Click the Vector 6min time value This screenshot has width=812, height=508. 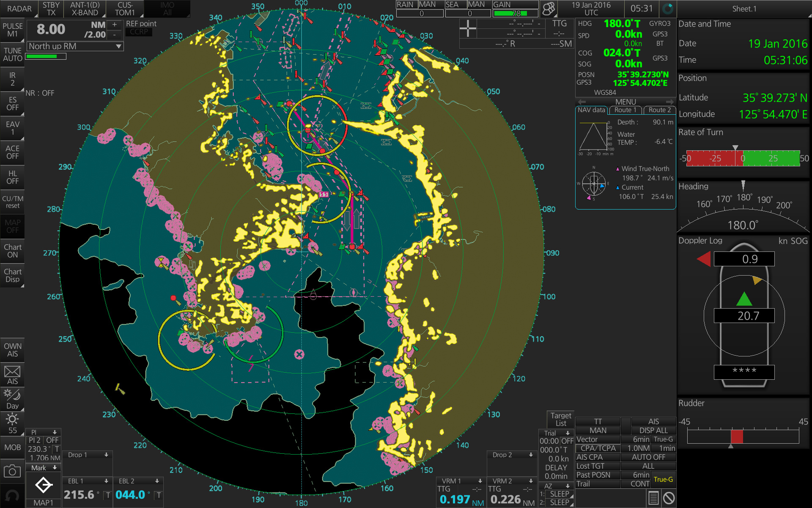click(636, 439)
